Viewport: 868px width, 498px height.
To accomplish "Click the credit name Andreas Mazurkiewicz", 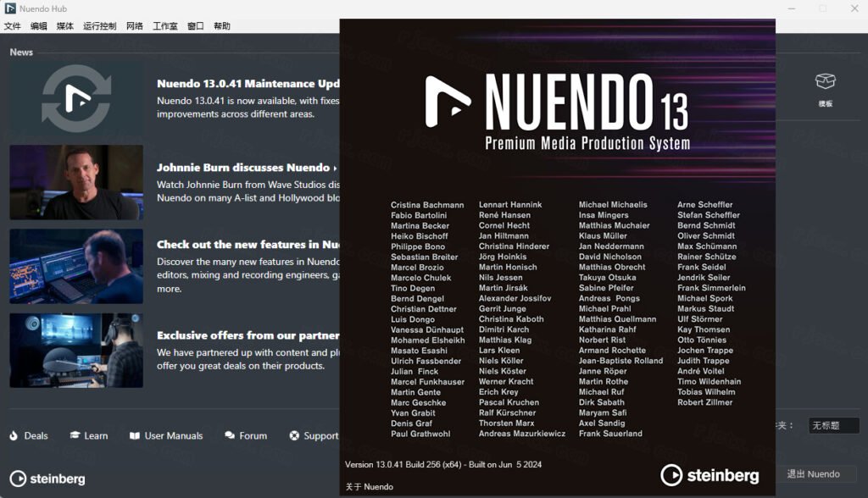I will click(522, 434).
